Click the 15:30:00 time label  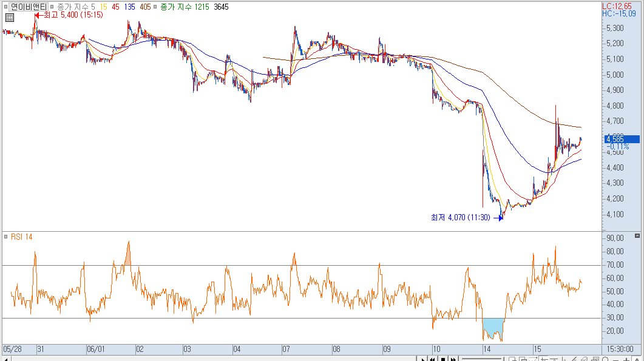click(x=620, y=349)
